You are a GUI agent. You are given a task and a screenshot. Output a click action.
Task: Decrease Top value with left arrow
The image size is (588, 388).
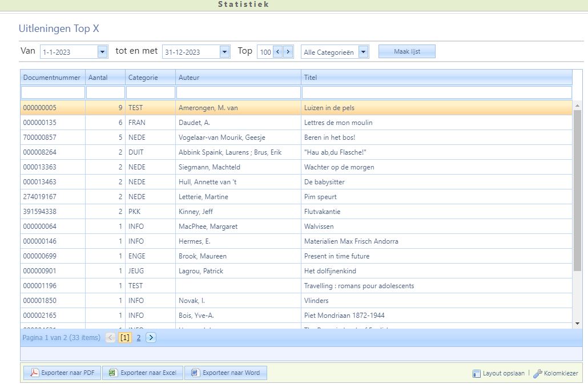point(278,52)
